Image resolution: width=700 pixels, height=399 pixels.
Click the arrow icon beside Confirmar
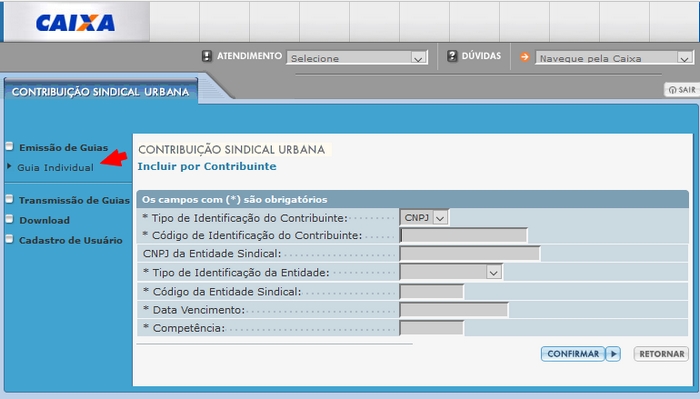(x=613, y=354)
